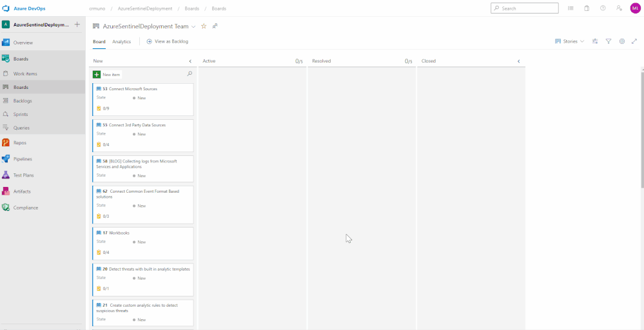The image size is (644, 330).
Task: Switch to the Board tab
Action: [99, 41]
